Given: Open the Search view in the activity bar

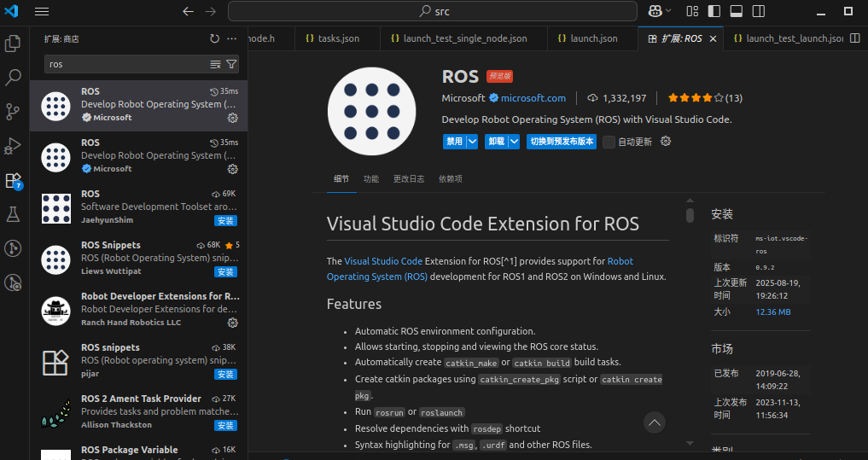Looking at the screenshot, I should click(x=13, y=78).
